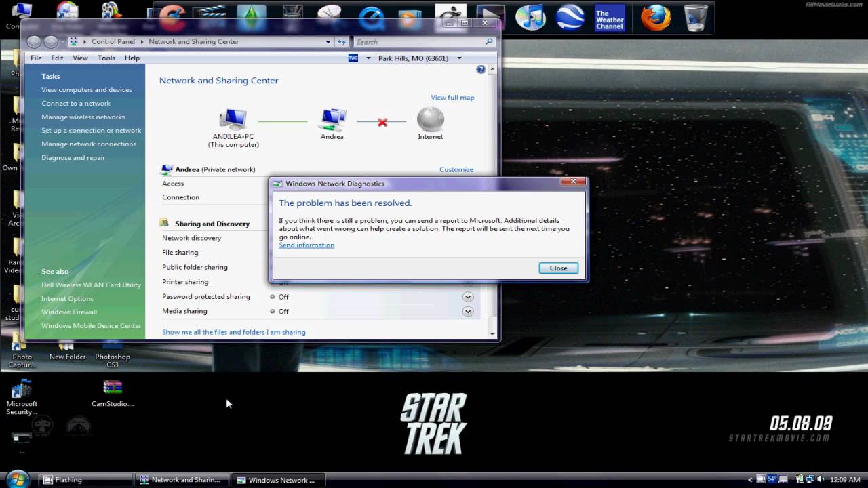Image resolution: width=868 pixels, height=488 pixels.
Task: Click the 12:09 AM clock
Action: click(x=845, y=480)
